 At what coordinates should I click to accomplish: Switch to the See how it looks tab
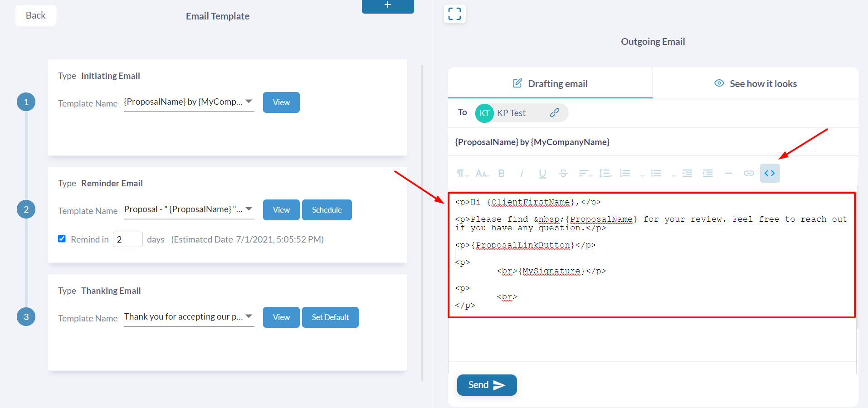coord(756,83)
